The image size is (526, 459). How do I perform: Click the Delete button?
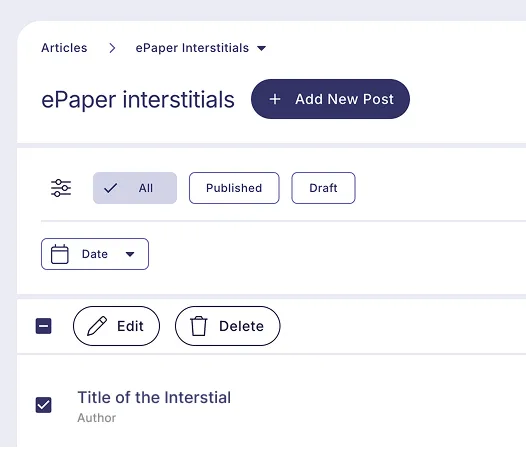point(227,326)
